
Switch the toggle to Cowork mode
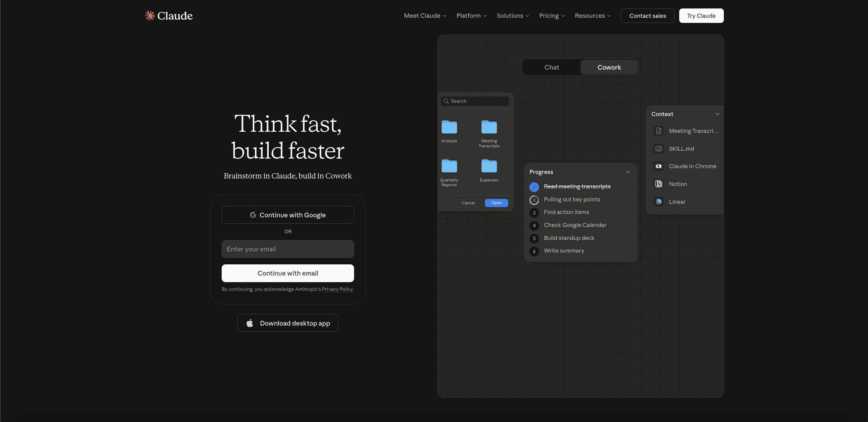[609, 67]
